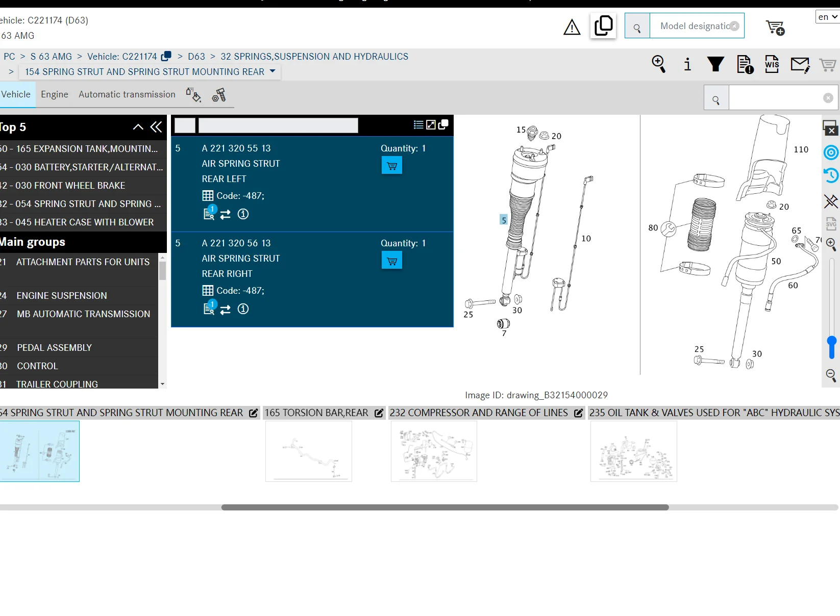Click the detach window icon in parts list header
The width and height of the screenshot is (840, 616).
[x=443, y=124]
